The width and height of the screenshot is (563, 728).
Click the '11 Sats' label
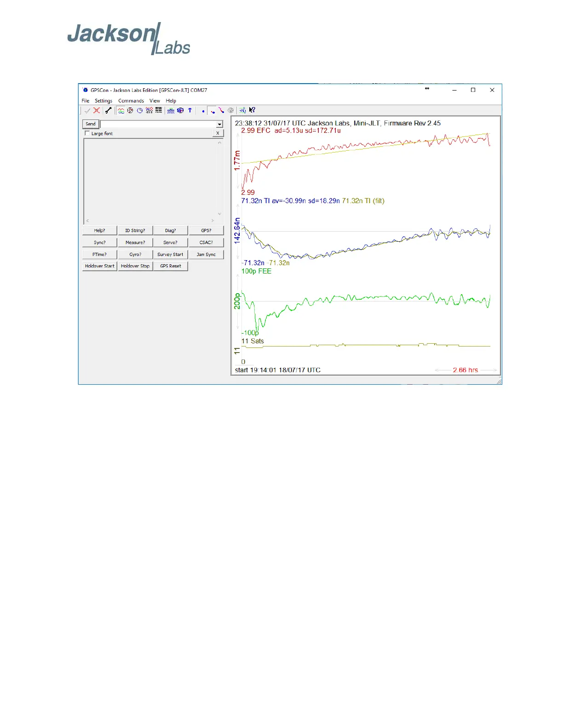(x=253, y=341)
